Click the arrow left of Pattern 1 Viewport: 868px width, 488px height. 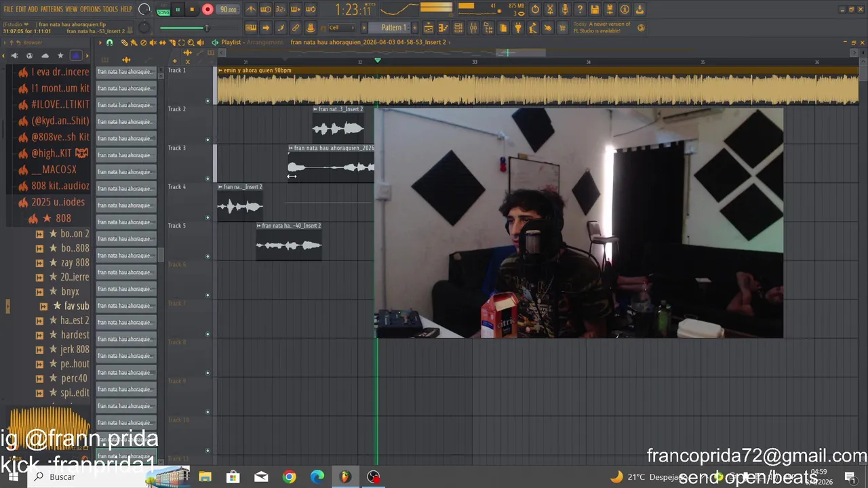(x=364, y=28)
